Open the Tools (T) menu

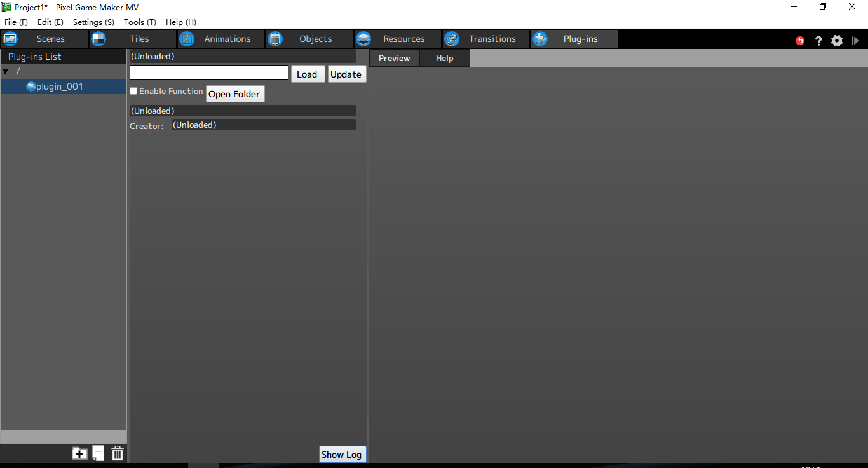[x=140, y=22]
